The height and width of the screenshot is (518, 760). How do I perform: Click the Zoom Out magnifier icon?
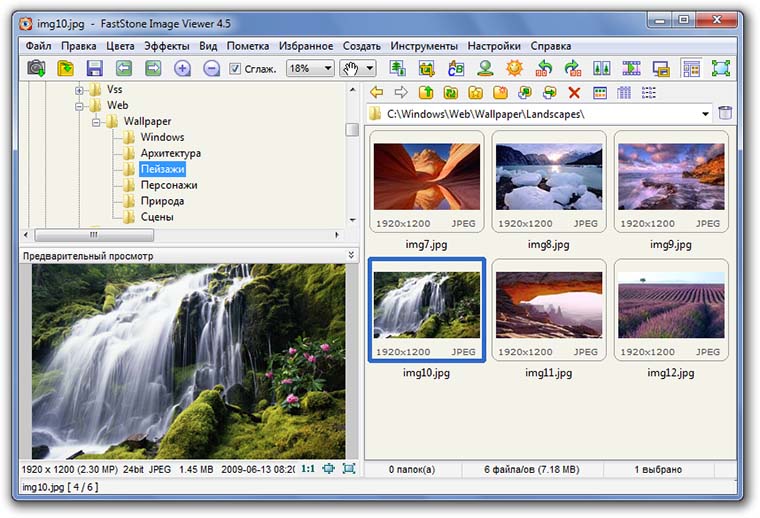tap(211, 68)
